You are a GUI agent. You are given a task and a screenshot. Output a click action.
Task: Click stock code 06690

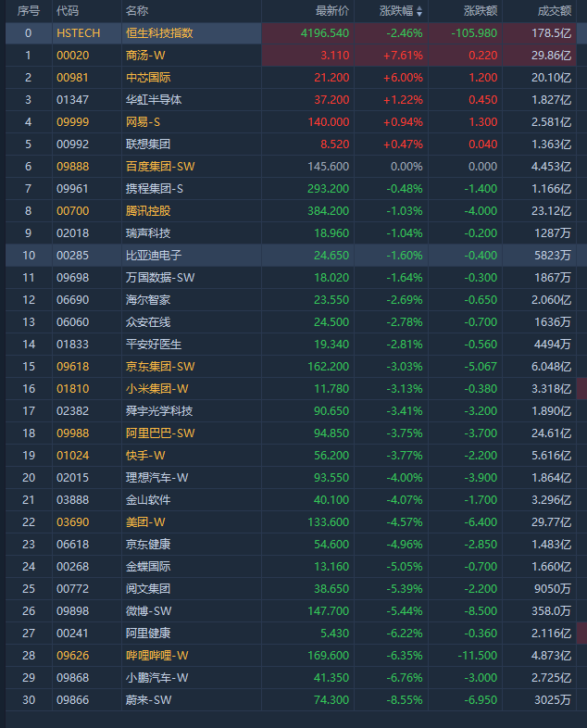(x=72, y=300)
